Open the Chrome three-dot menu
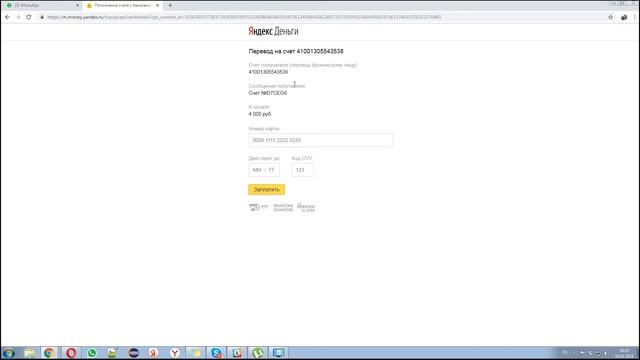Viewport: 640px width, 360px height. point(635,17)
